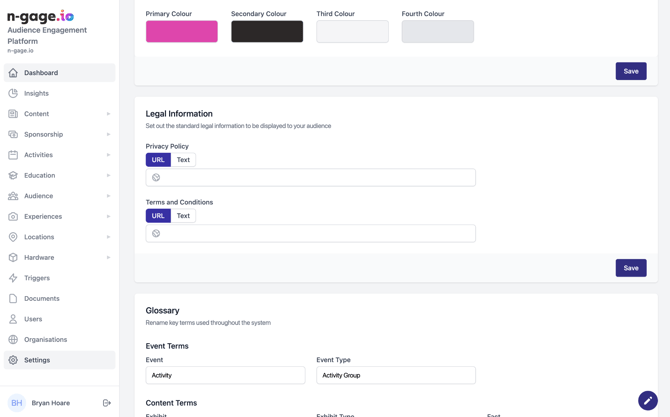
Task: Click the logout icon beside Bryan Hoare
Action: point(107,403)
